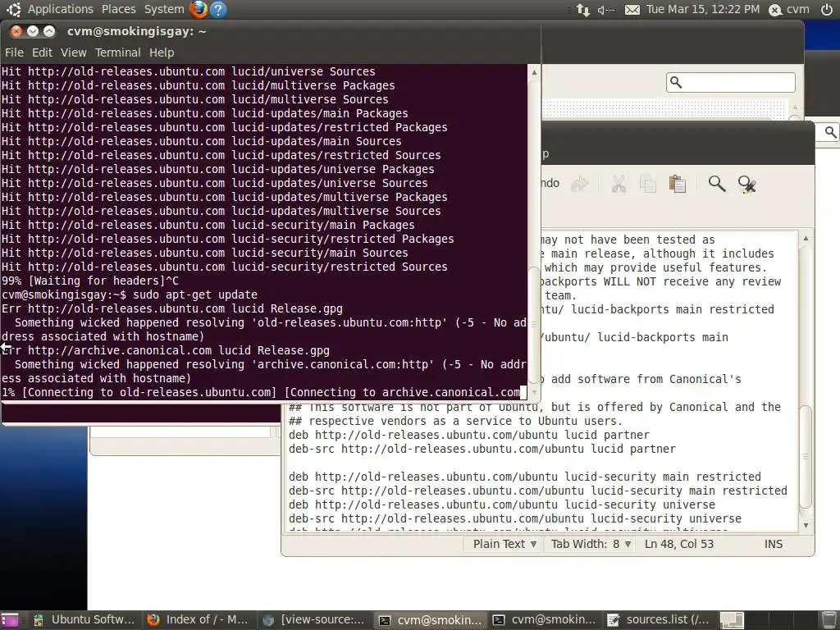
Task: Open the mail envelope indicator
Action: 632,10
